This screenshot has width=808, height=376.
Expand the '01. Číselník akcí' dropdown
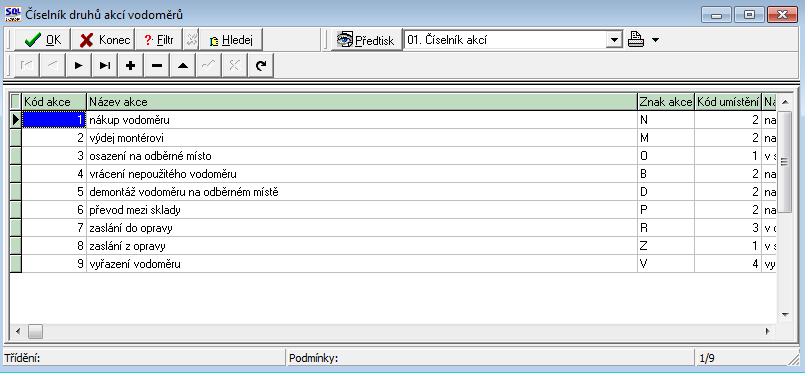pos(614,40)
